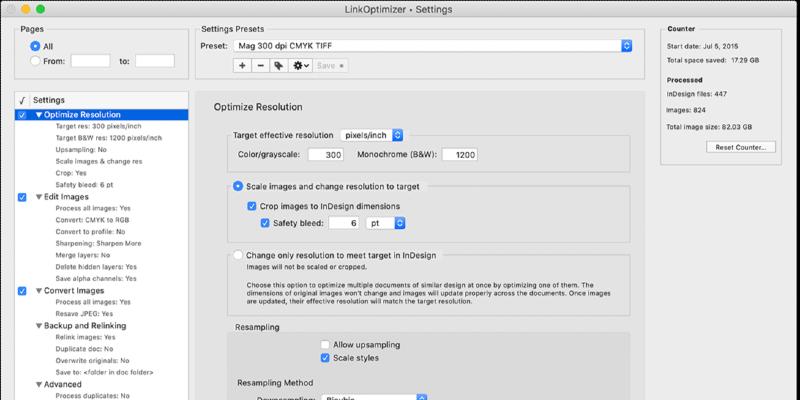Screen dimensions: 800x400
Task: Open the Safety bleed pt units dropdown
Action: pyautogui.click(x=386, y=223)
